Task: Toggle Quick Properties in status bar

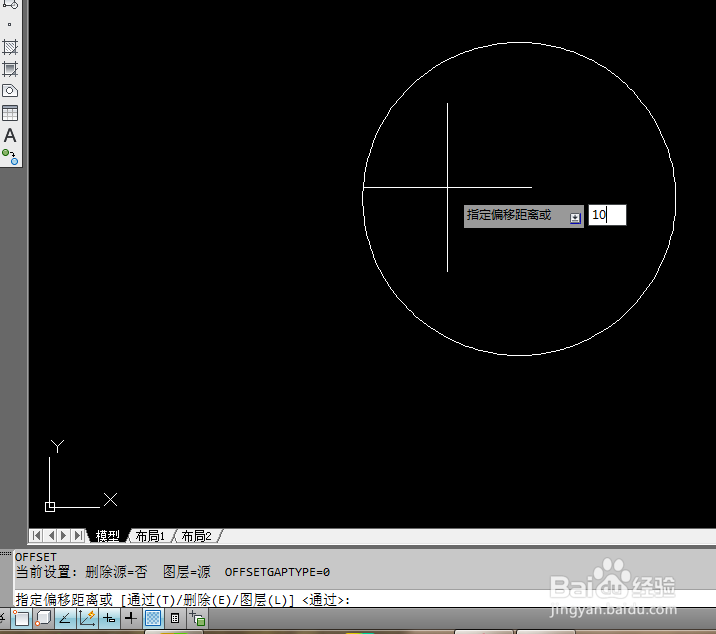Action: click(x=175, y=618)
